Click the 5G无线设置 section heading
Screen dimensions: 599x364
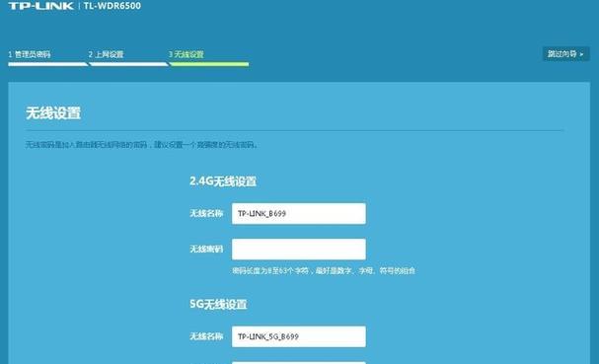tap(218, 304)
